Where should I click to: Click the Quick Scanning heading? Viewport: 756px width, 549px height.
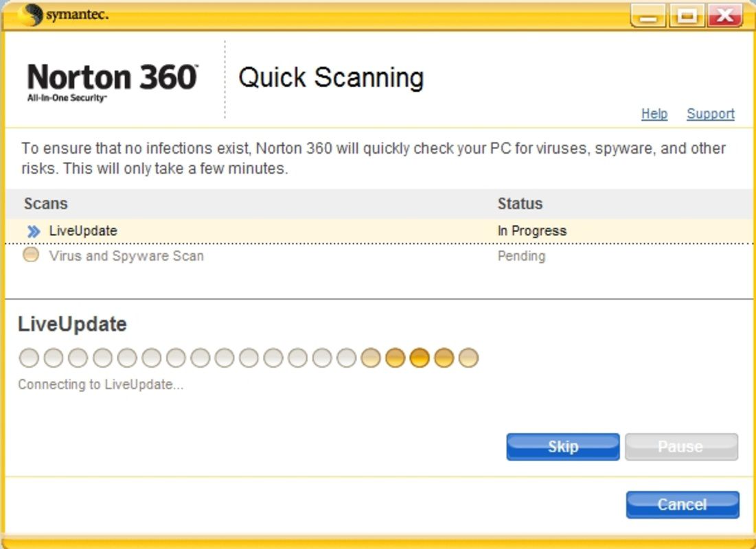[331, 78]
